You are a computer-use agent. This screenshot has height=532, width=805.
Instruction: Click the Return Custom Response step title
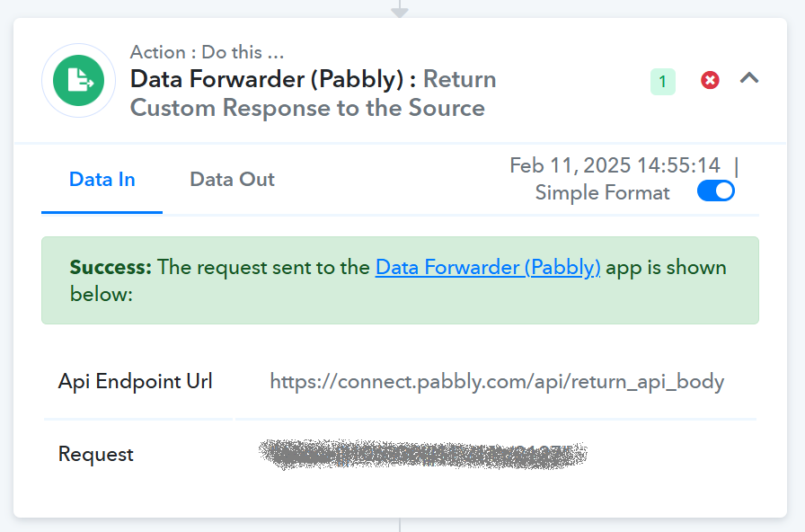tap(314, 93)
